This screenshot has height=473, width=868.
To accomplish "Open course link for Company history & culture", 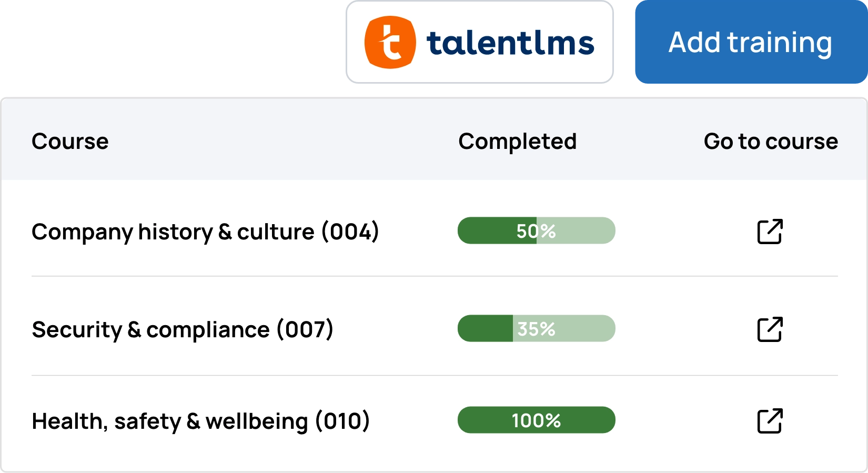I will [770, 232].
